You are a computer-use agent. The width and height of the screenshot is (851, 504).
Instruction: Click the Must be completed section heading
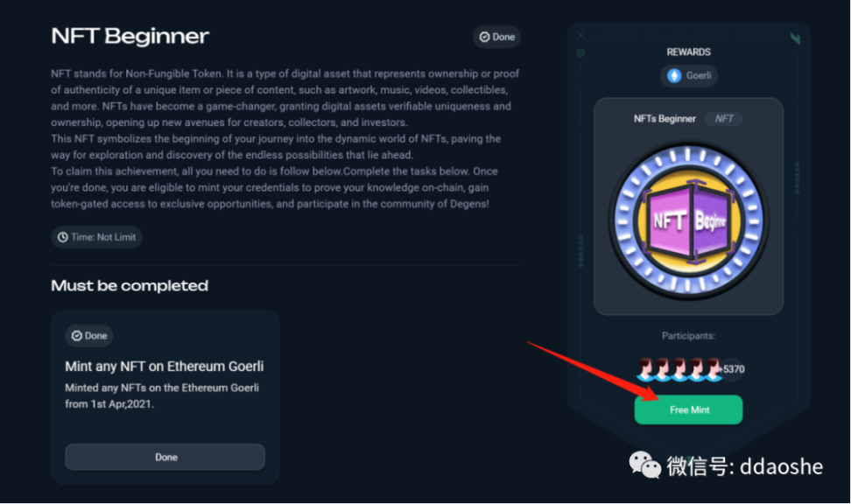click(130, 286)
